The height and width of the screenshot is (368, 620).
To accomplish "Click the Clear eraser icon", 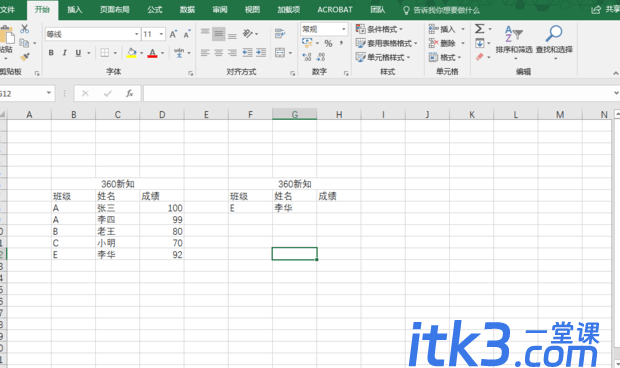I will [480, 57].
